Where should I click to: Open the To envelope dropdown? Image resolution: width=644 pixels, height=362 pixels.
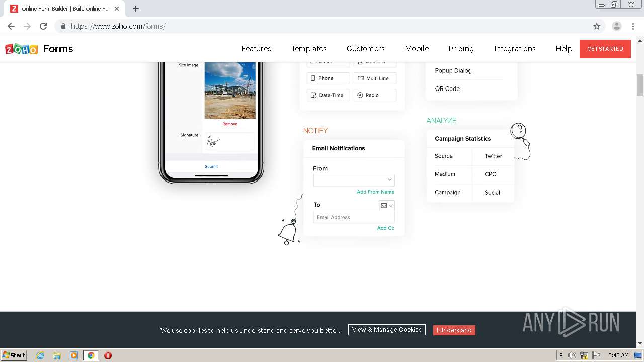(386, 205)
